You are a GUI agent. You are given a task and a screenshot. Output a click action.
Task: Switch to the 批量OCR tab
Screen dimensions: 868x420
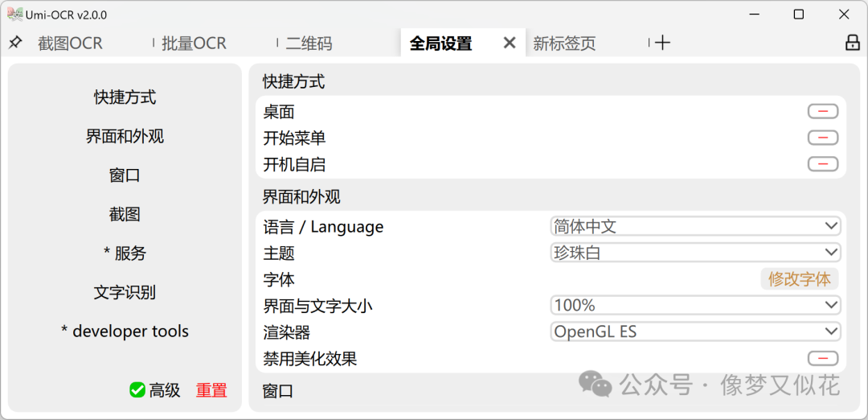pos(194,43)
